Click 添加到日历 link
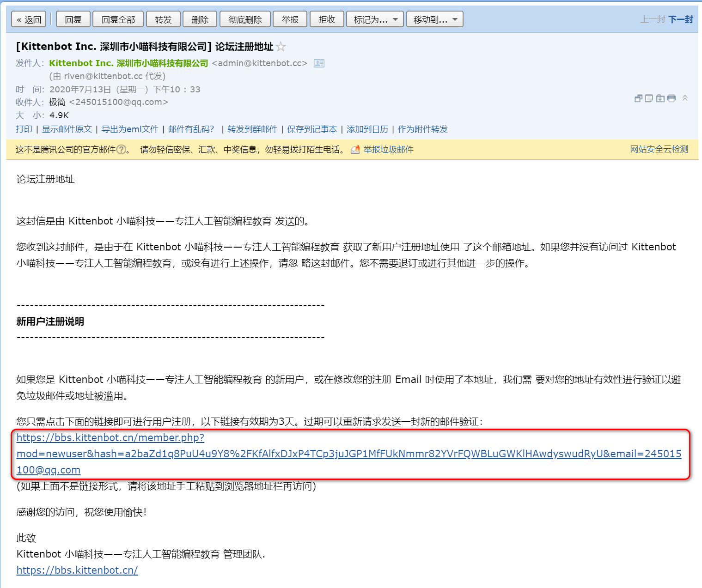Image resolution: width=702 pixels, height=588 pixels. [x=367, y=129]
